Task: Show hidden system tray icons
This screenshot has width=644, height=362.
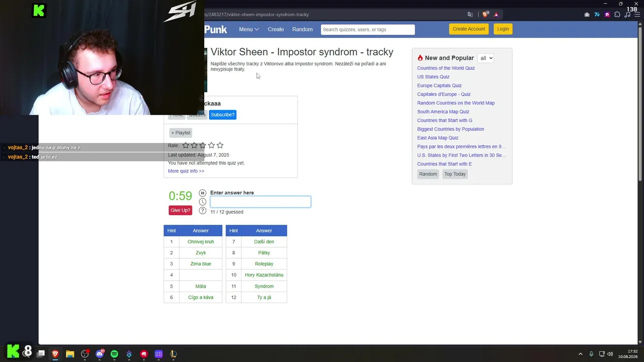Action: click(x=580, y=354)
